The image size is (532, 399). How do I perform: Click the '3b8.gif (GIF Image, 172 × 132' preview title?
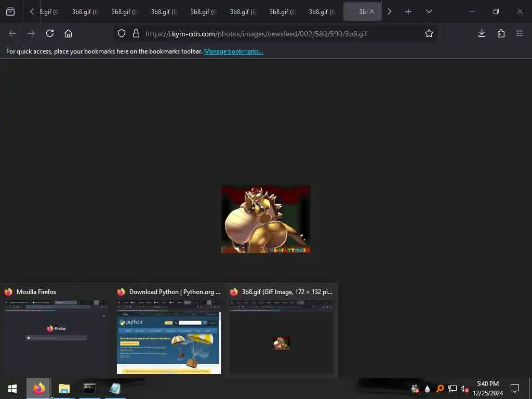(287, 292)
